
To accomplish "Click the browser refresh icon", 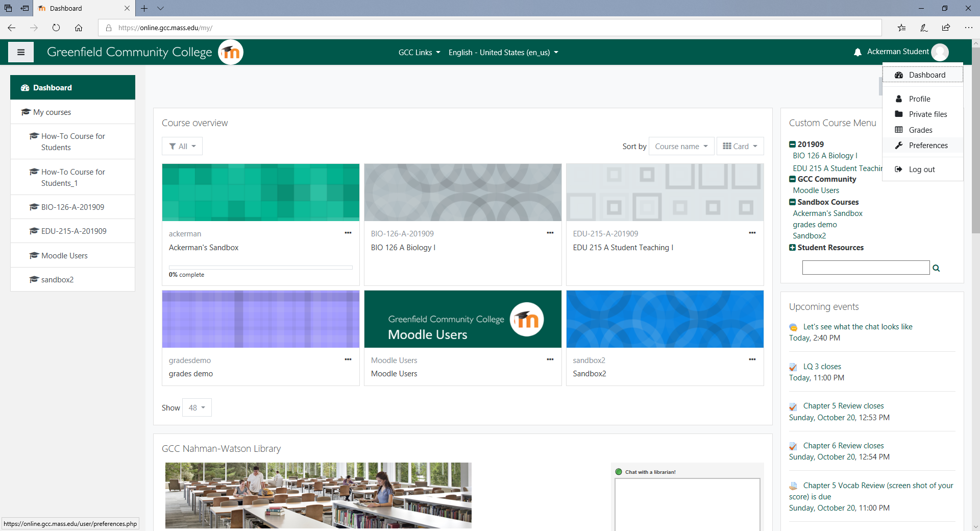I will (x=56, y=28).
